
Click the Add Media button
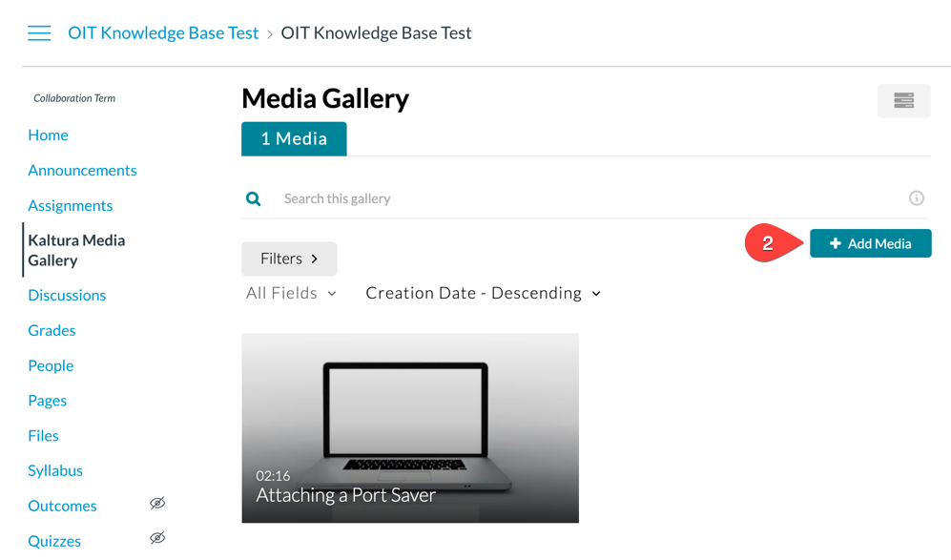point(870,243)
